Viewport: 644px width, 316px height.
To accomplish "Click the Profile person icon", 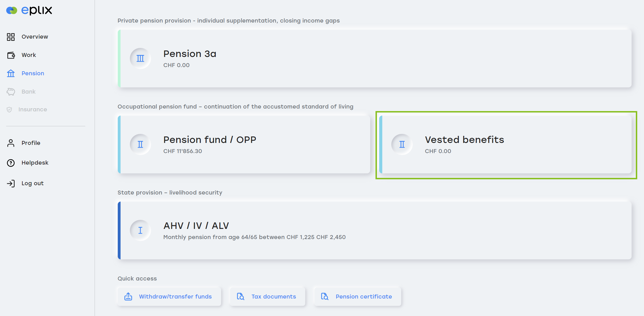I will pyautogui.click(x=11, y=143).
